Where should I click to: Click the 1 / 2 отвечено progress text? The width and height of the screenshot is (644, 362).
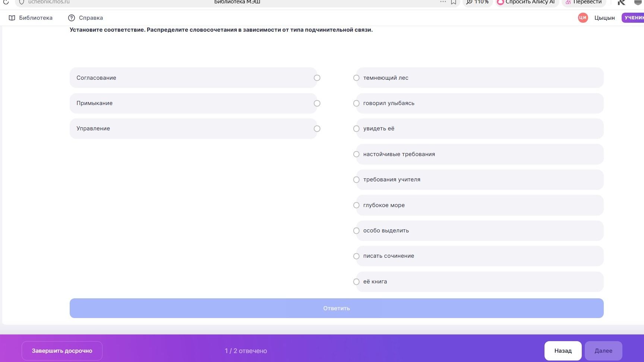246,351
